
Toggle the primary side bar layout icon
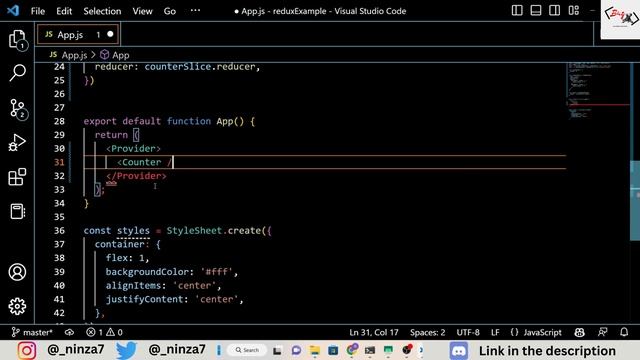517,11
